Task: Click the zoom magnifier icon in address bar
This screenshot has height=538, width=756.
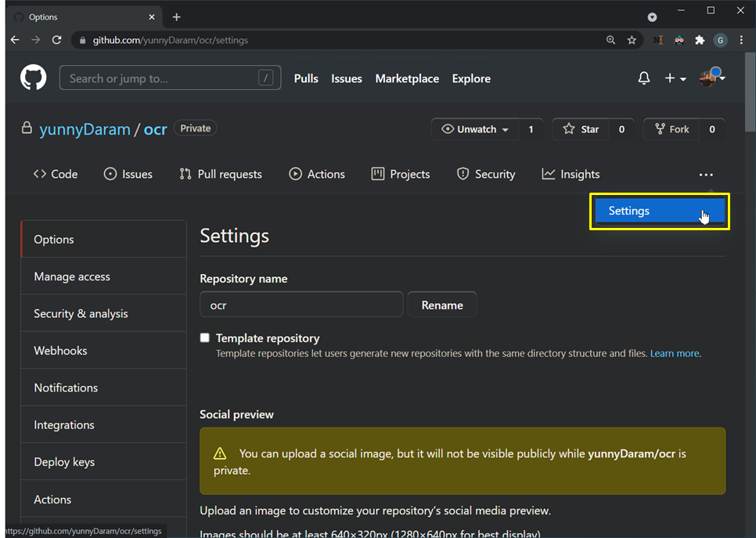Action: click(x=610, y=40)
